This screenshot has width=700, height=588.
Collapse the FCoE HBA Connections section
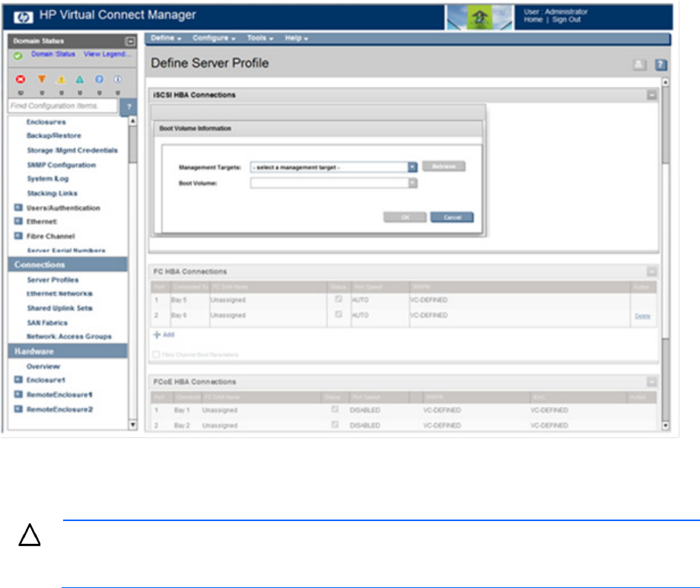click(x=652, y=382)
